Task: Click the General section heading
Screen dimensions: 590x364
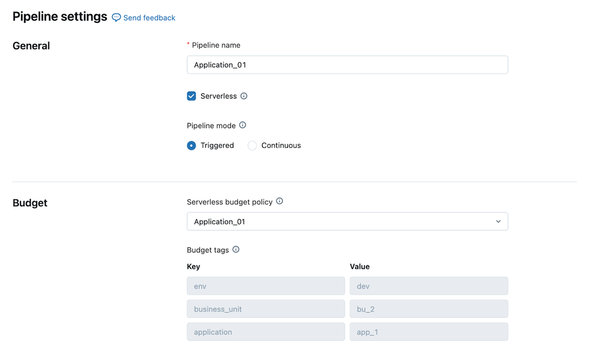Action: (x=31, y=46)
